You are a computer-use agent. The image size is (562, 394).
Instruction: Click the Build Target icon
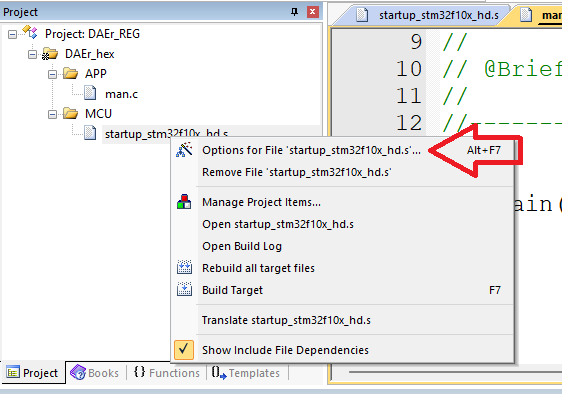(x=184, y=289)
